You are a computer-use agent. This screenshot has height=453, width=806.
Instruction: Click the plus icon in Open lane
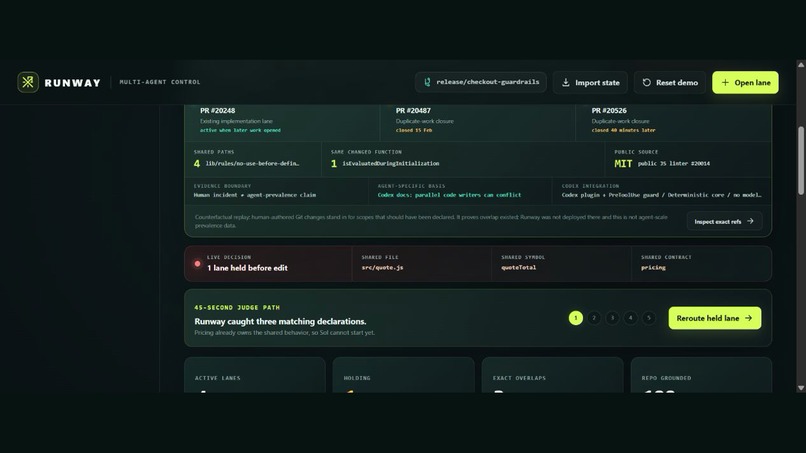(725, 82)
